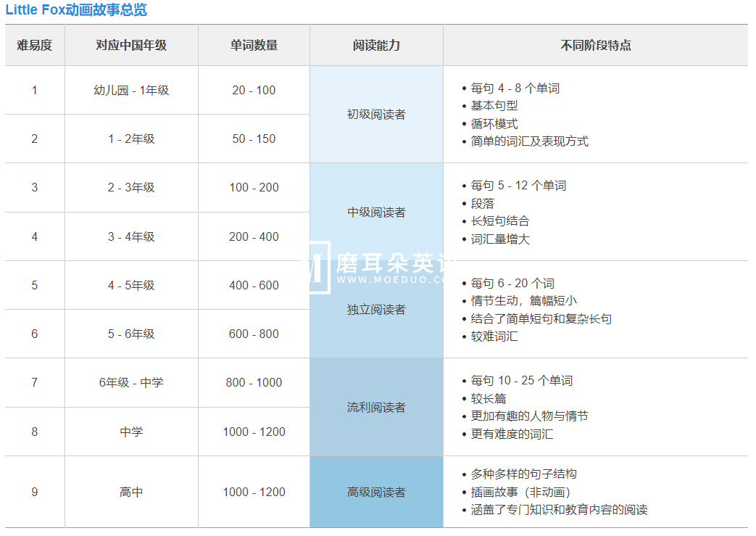
Task: Click the 幼儿园 - 1年级 grade cell
Action: tap(132, 90)
